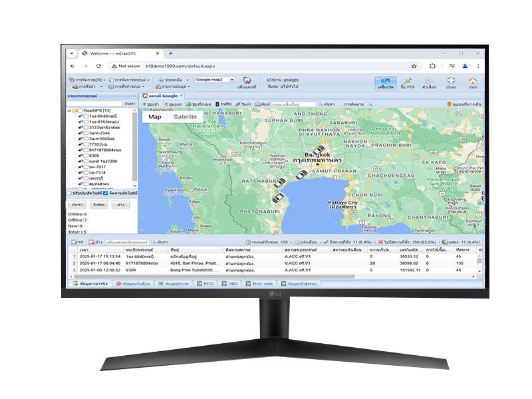Open the alert data tab with red icon
Image resolution: width=532 pixels, height=399 pixels.
tap(133, 284)
